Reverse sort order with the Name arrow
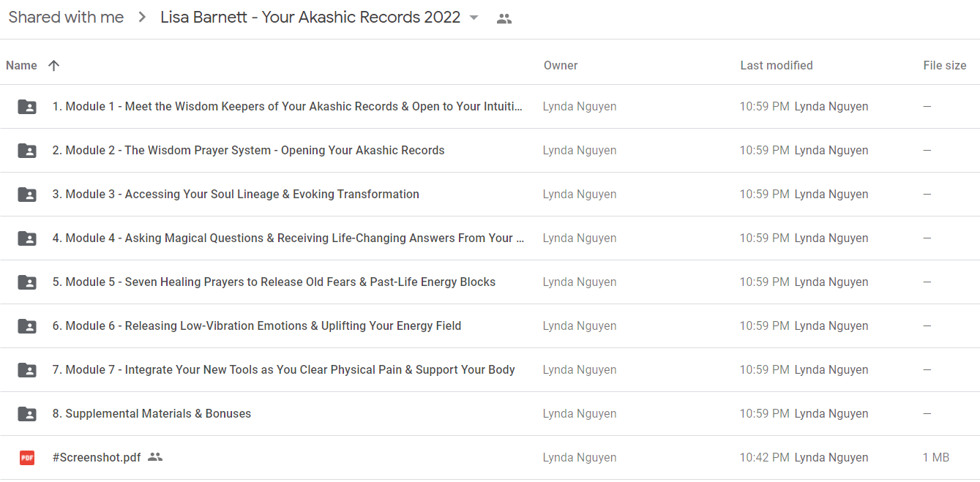Image resolution: width=980 pixels, height=482 pixels. click(53, 65)
